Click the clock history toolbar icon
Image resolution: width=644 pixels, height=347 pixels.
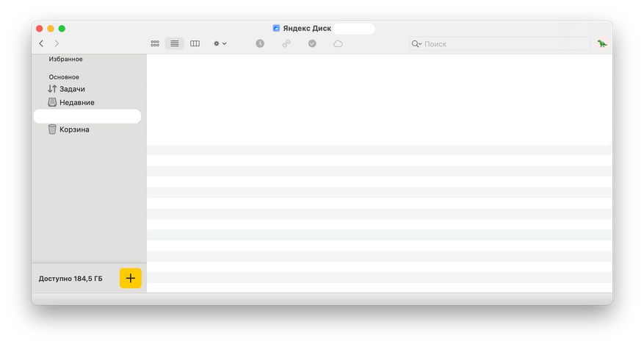pyautogui.click(x=260, y=43)
